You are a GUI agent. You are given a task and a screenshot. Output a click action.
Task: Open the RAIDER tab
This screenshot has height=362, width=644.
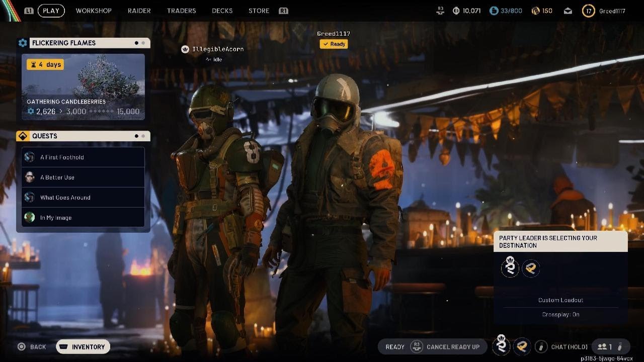[139, 11]
